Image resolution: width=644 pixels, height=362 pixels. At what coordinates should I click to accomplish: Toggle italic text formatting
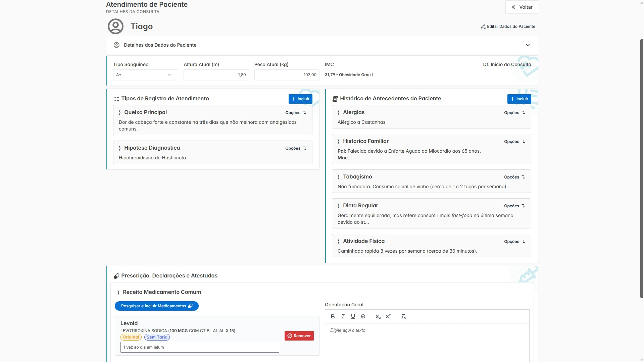(343, 316)
